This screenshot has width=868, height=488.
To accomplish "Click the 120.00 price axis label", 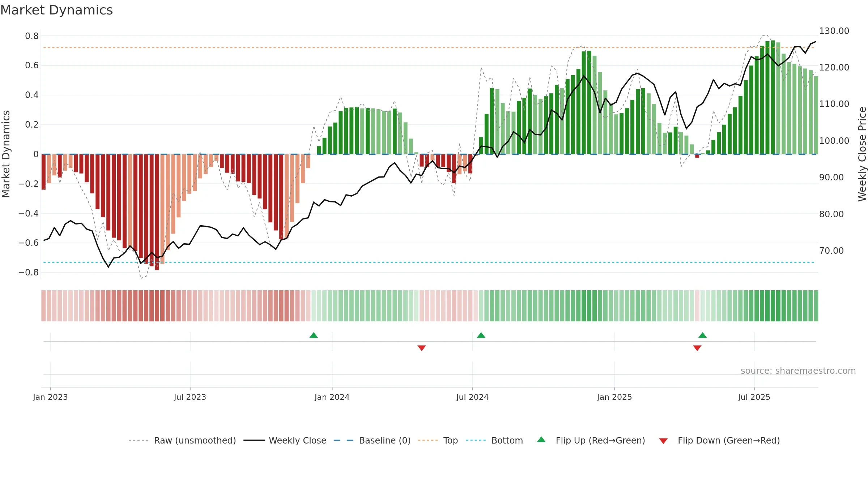I will pyautogui.click(x=834, y=68).
